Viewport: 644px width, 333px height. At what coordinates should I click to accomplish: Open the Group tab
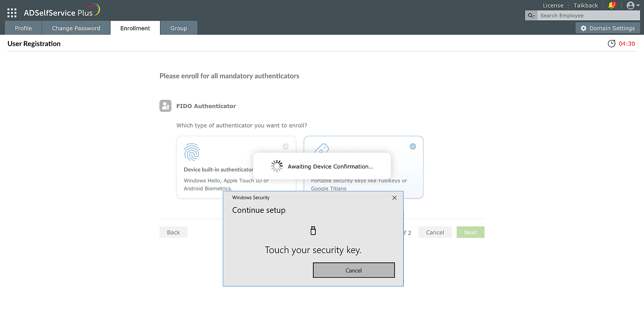(x=178, y=28)
